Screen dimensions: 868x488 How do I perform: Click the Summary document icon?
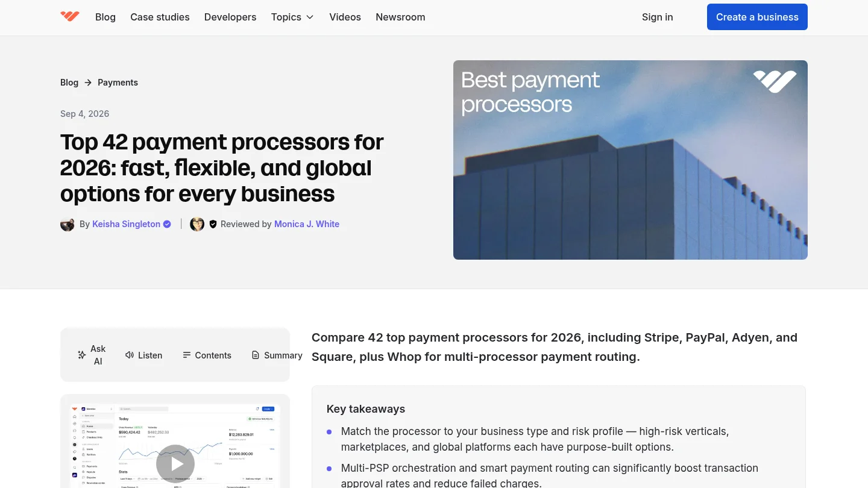point(256,355)
